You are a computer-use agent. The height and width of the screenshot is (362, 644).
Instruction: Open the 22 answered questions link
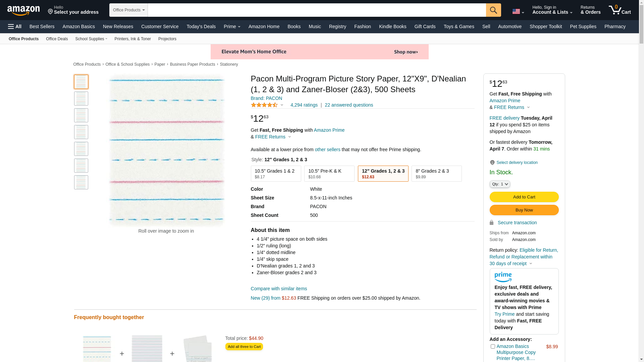click(x=348, y=105)
